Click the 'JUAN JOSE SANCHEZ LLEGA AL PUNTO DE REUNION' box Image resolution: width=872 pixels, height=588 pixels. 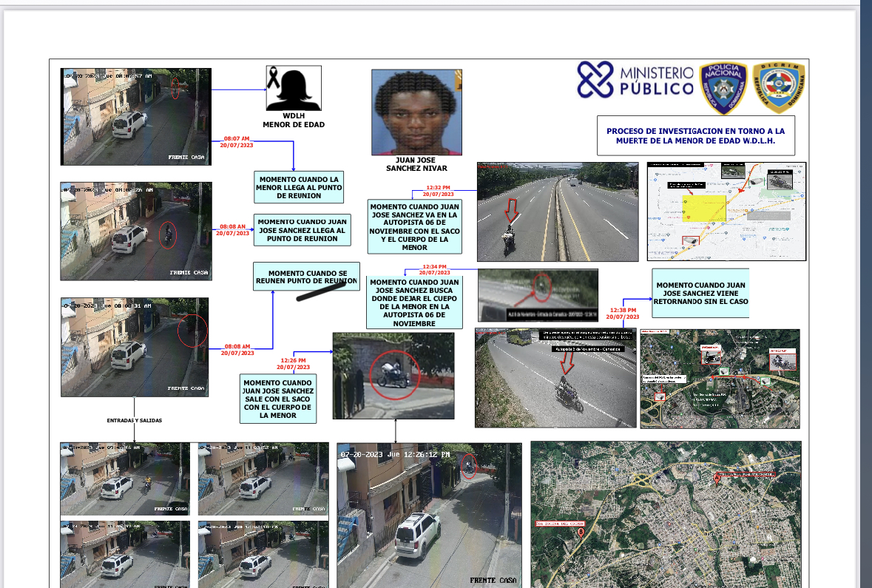tap(302, 230)
